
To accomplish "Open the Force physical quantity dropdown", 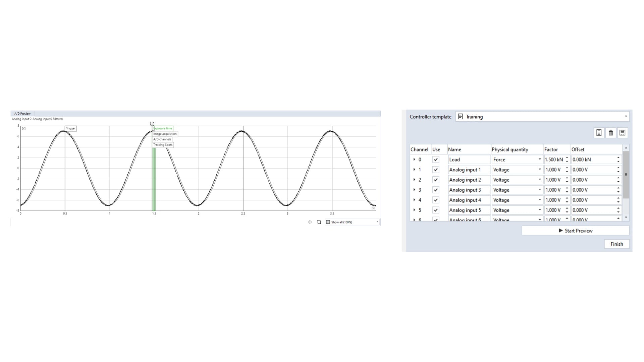I will [517, 160].
